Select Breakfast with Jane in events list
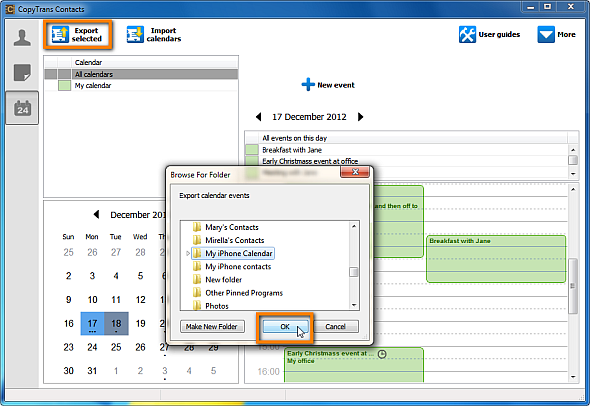Image resolution: width=590 pixels, height=406 pixels. click(x=292, y=150)
